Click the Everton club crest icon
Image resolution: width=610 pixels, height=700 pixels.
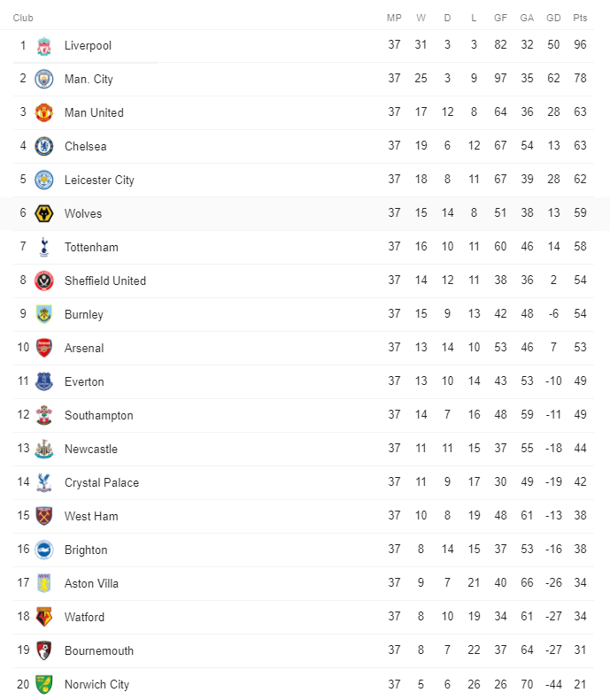pos(43,381)
